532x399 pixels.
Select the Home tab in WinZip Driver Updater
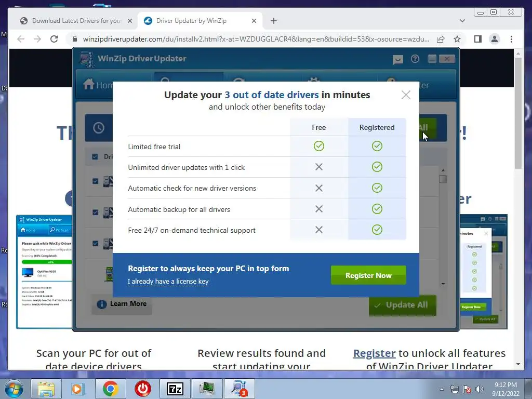pyautogui.click(x=98, y=85)
